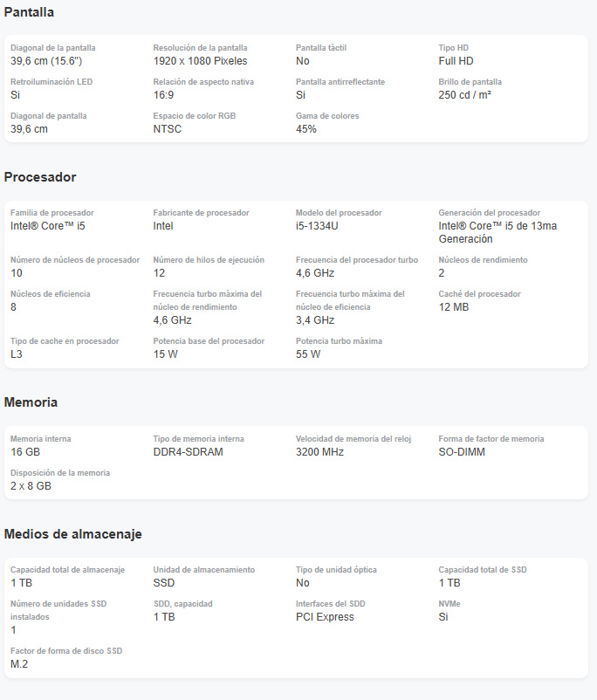The width and height of the screenshot is (597, 700).
Task: Click the Memoria section heading
Action: tap(31, 402)
